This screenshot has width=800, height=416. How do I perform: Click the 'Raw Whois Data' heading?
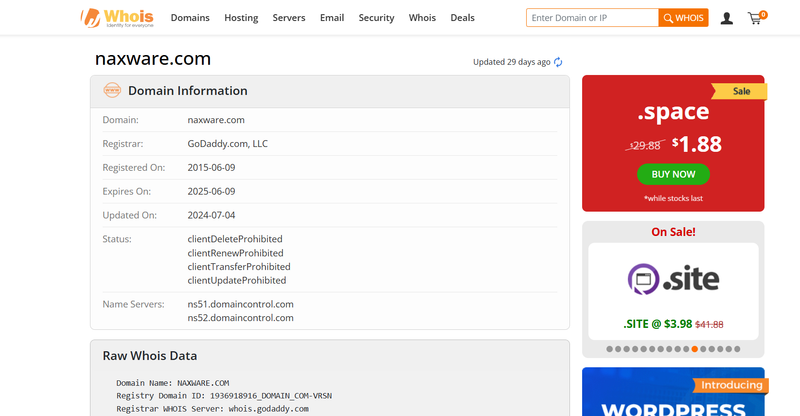click(x=149, y=356)
